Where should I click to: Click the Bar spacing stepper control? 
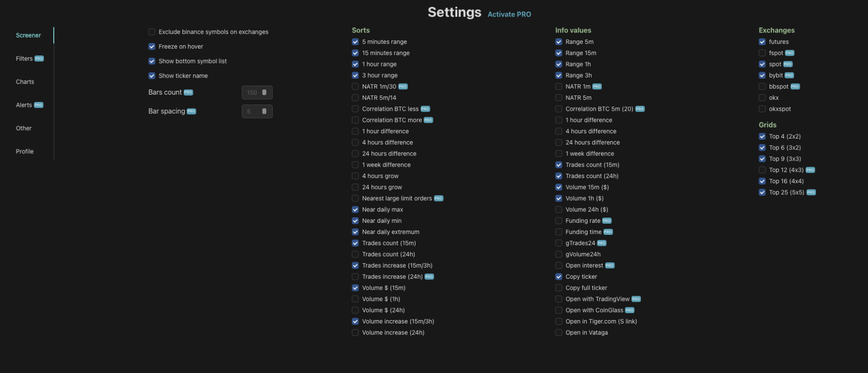point(264,112)
